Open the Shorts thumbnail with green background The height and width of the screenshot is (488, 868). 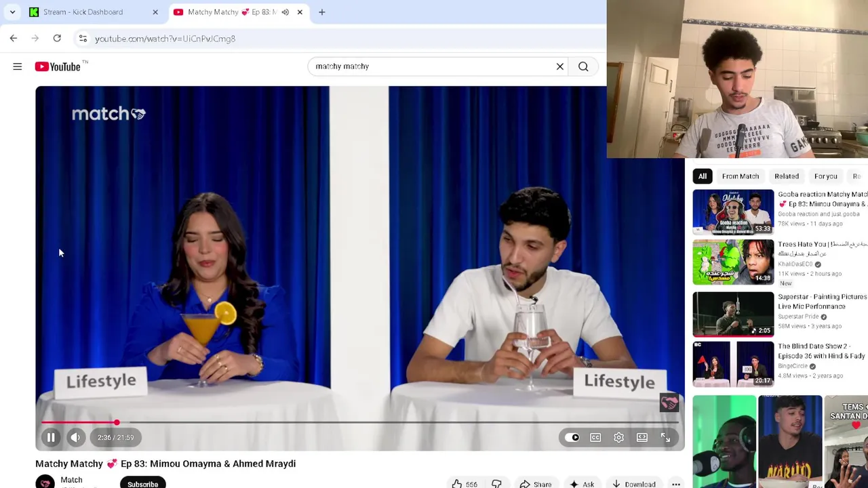[724, 441]
